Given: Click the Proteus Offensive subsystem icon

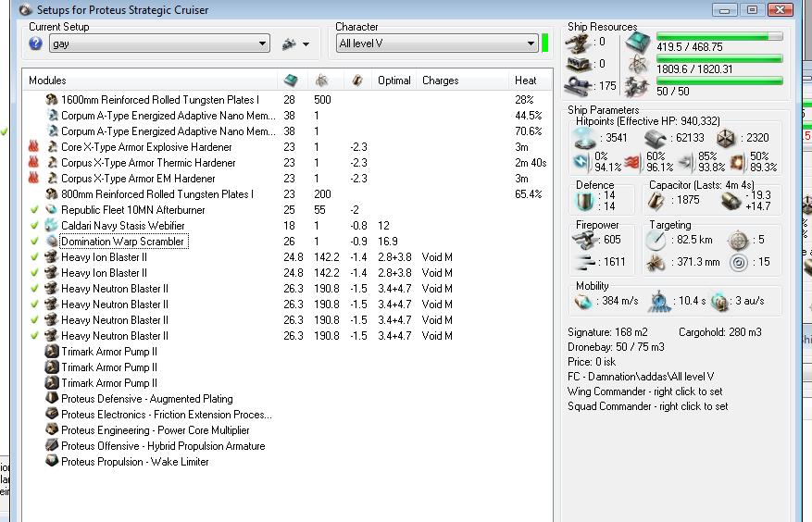Looking at the screenshot, I should pyautogui.click(x=51, y=445).
